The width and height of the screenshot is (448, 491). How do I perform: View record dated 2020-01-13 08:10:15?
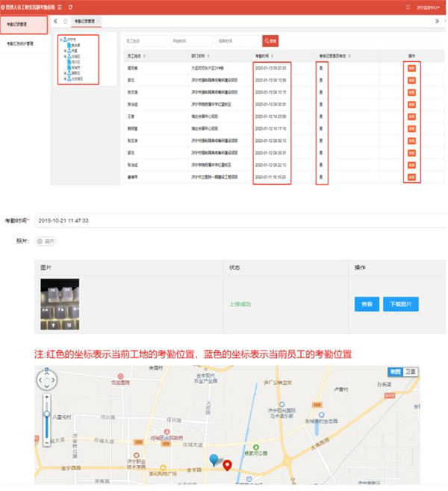pyautogui.click(x=411, y=93)
